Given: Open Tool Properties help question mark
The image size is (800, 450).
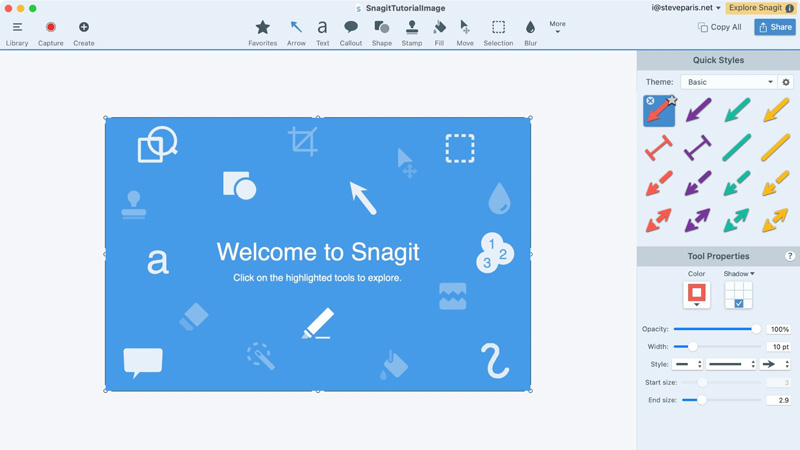Looking at the screenshot, I should point(789,256).
